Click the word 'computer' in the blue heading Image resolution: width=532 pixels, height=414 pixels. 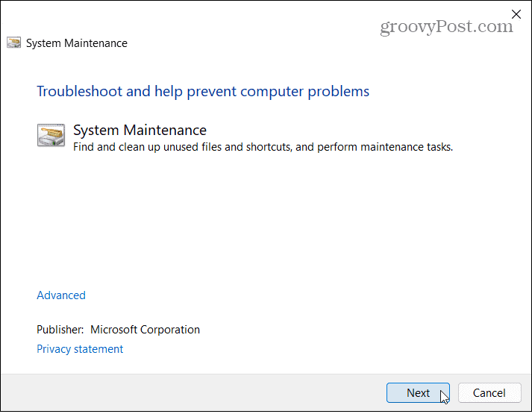(x=272, y=92)
